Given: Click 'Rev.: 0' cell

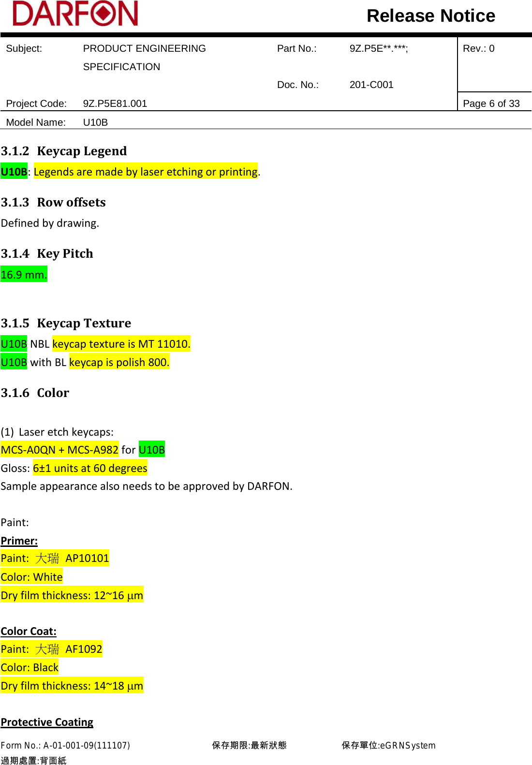Looking at the screenshot, I should point(478,48).
